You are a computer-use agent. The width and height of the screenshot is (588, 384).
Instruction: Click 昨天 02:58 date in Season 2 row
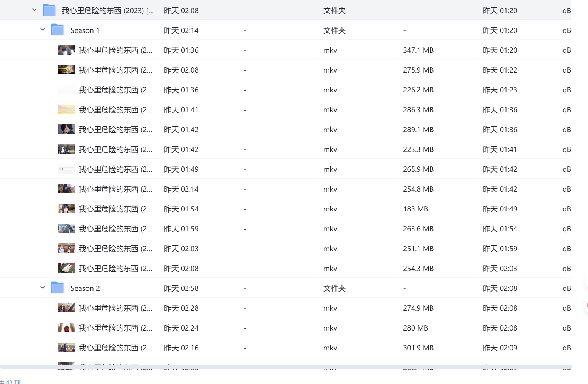point(181,288)
